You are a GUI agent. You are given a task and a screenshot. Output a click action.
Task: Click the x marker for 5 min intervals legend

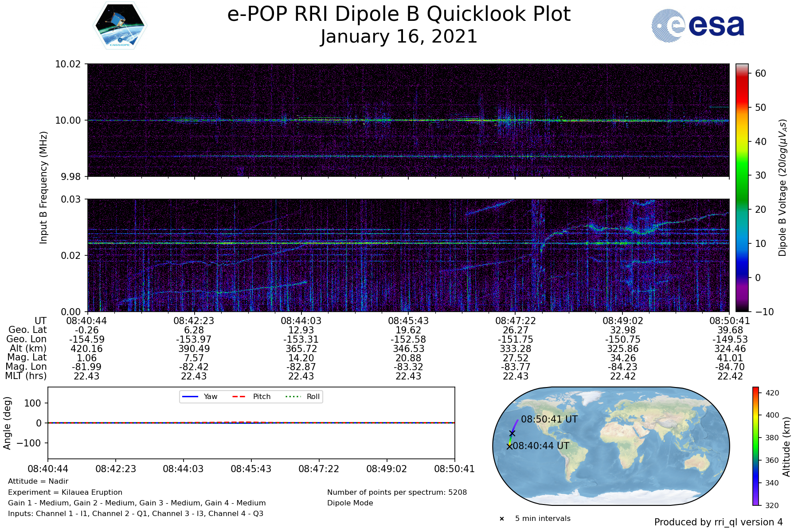click(x=502, y=519)
